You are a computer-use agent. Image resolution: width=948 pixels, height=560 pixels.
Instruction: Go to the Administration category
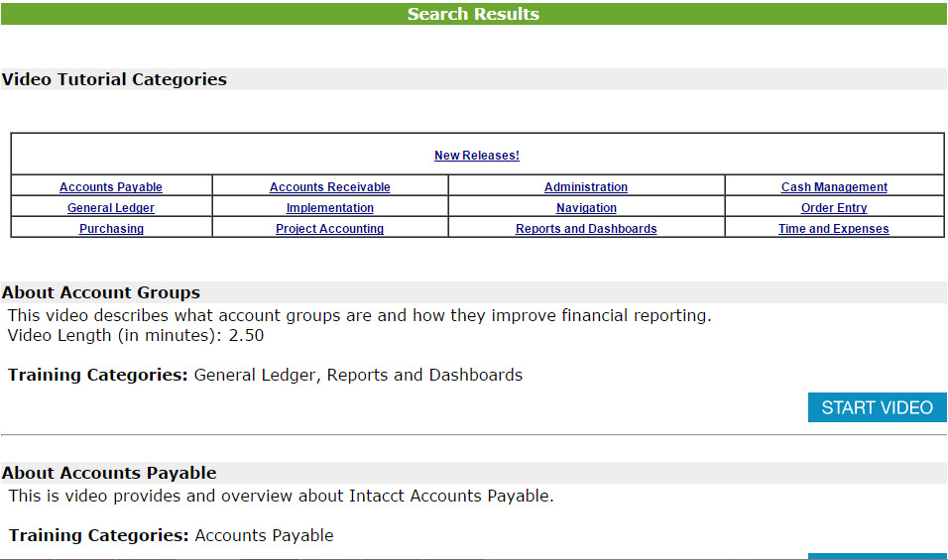[586, 187]
